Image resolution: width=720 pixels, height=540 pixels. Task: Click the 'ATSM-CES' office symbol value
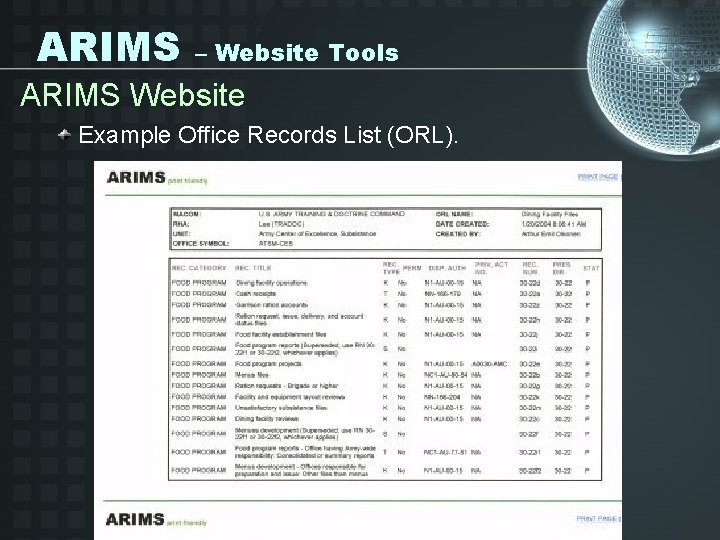pyautogui.click(x=276, y=243)
